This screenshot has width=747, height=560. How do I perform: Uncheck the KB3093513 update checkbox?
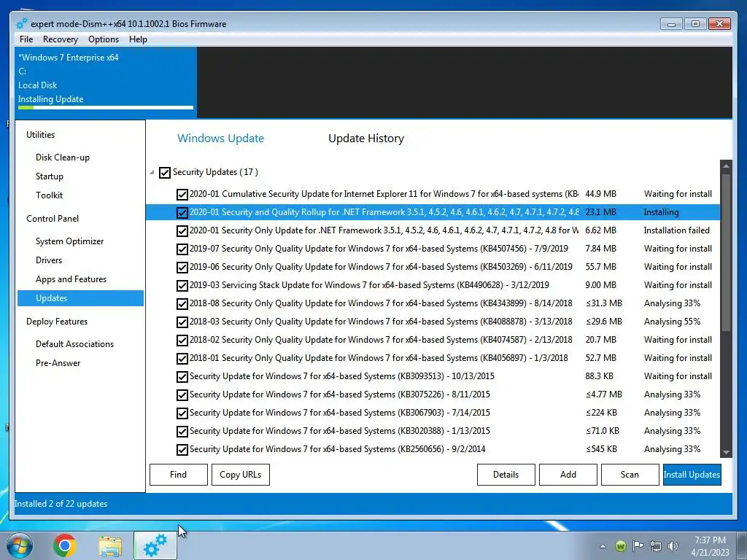pyautogui.click(x=182, y=377)
